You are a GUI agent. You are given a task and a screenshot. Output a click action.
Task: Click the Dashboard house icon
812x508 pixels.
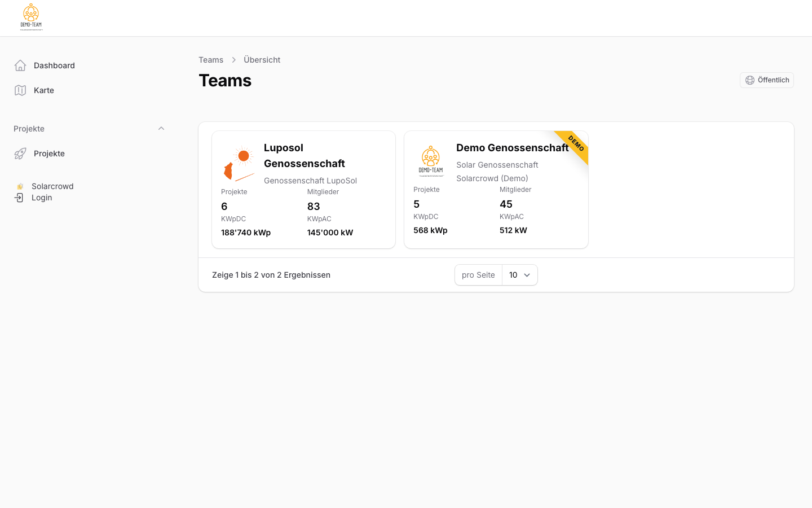(x=20, y=65)
